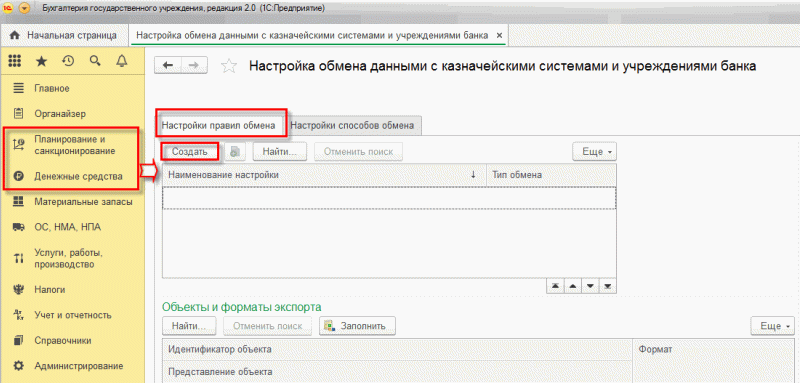This screenshot has width=800, height=383.
Task: Click the Создать button
Action: tap(190, 151)
